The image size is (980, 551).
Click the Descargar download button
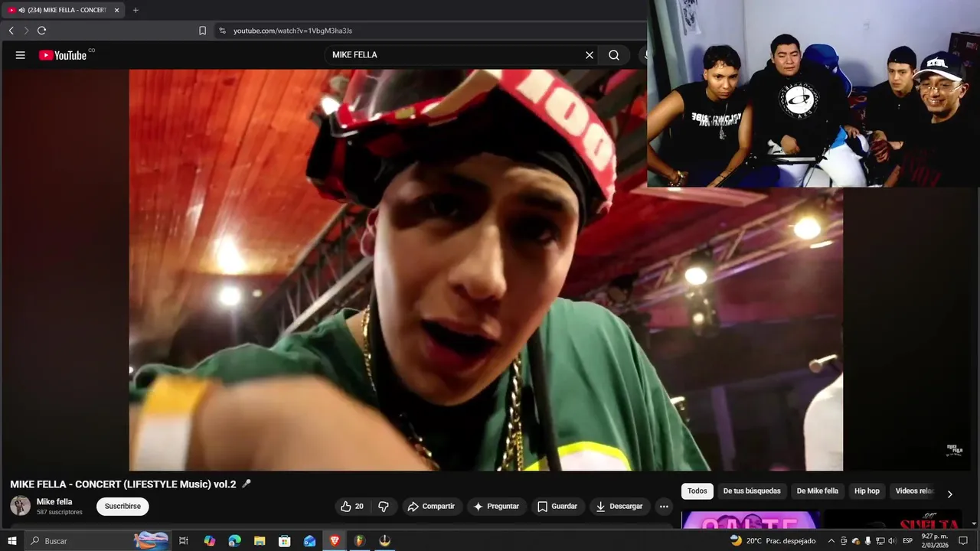619,506
